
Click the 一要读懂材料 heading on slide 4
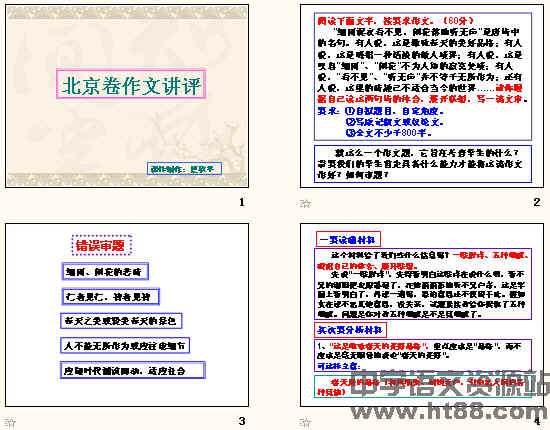click(348, 240)
